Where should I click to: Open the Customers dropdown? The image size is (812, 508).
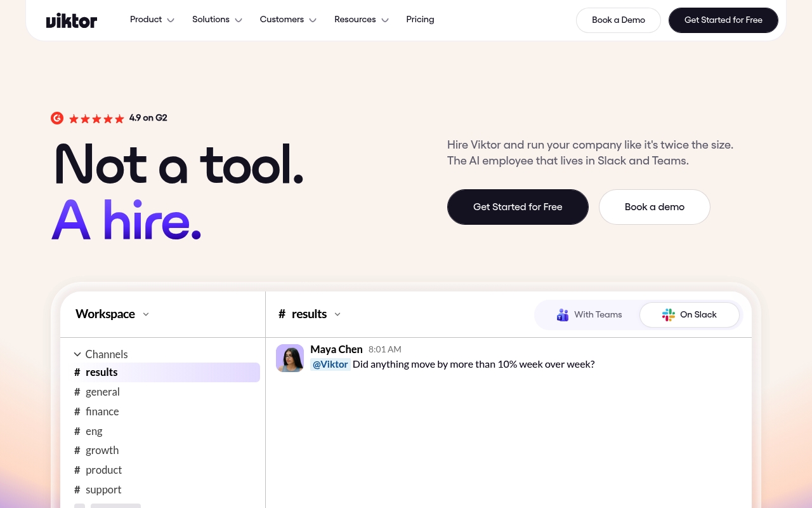pos(288,20)
